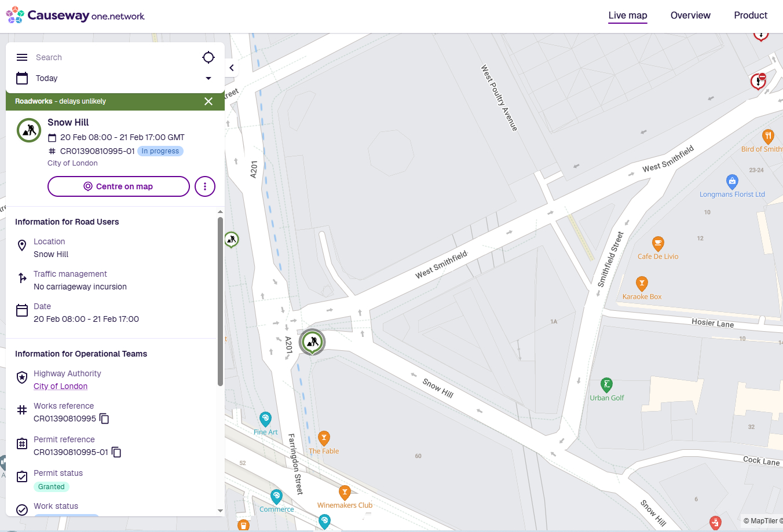Click the road restriction marker near West Smithfield

point(758,81)
